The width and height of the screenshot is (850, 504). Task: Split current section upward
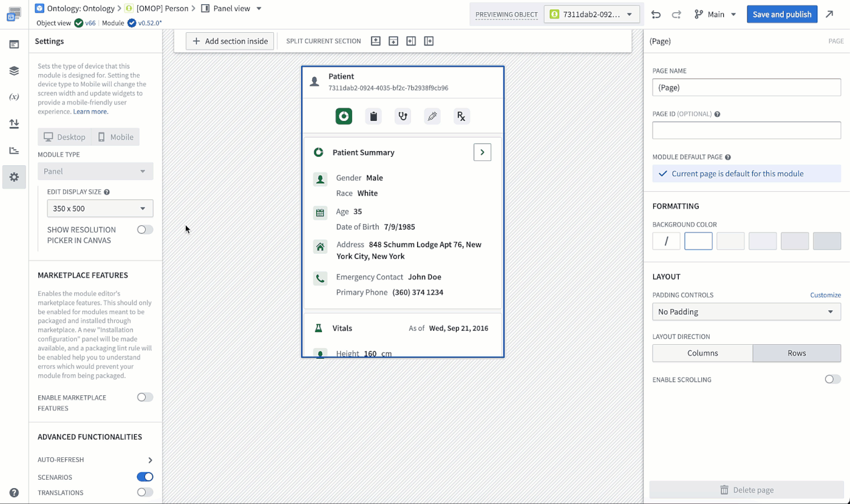[376, 41]
